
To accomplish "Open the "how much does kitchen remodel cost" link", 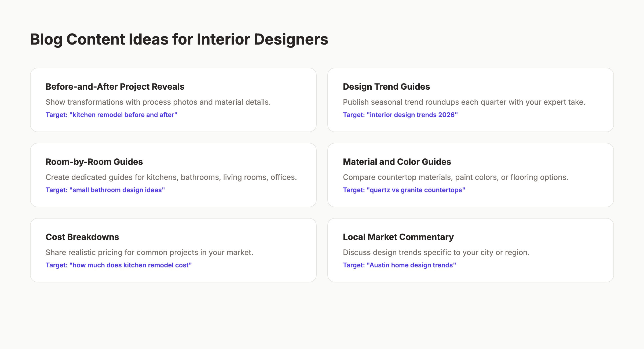I will pyautogui.click(x=119, y=265).
